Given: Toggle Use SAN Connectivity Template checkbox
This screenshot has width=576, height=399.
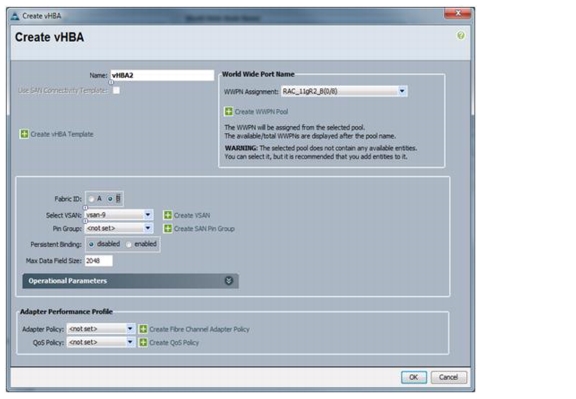Looking at the screenshot, I should coord(116,90).
